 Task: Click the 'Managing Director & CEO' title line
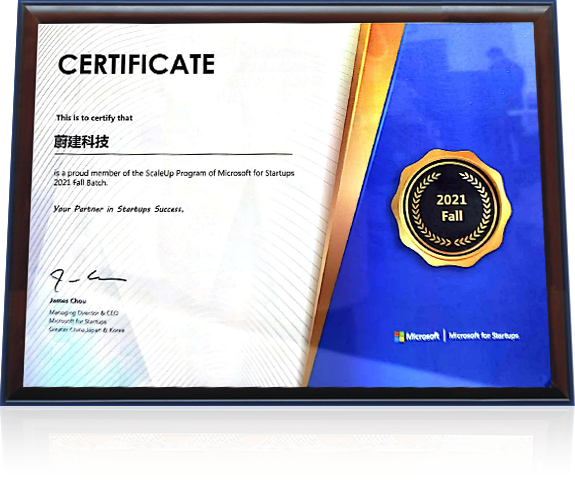tap(84, 313)
